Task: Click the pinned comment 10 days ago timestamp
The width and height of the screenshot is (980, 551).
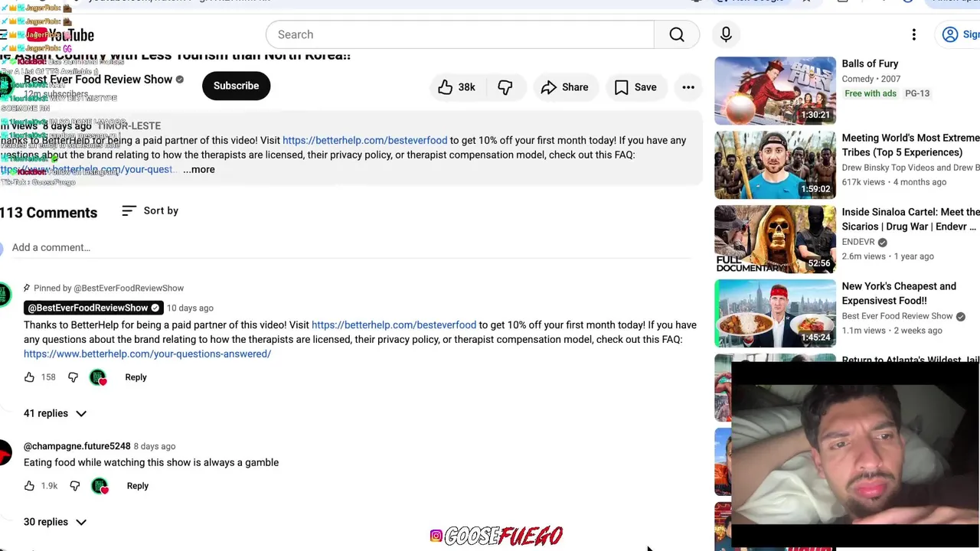Action: point(190,308)
